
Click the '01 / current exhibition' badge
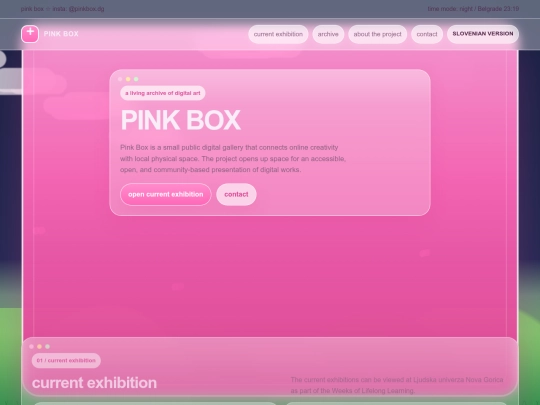(x=66, y=361)
